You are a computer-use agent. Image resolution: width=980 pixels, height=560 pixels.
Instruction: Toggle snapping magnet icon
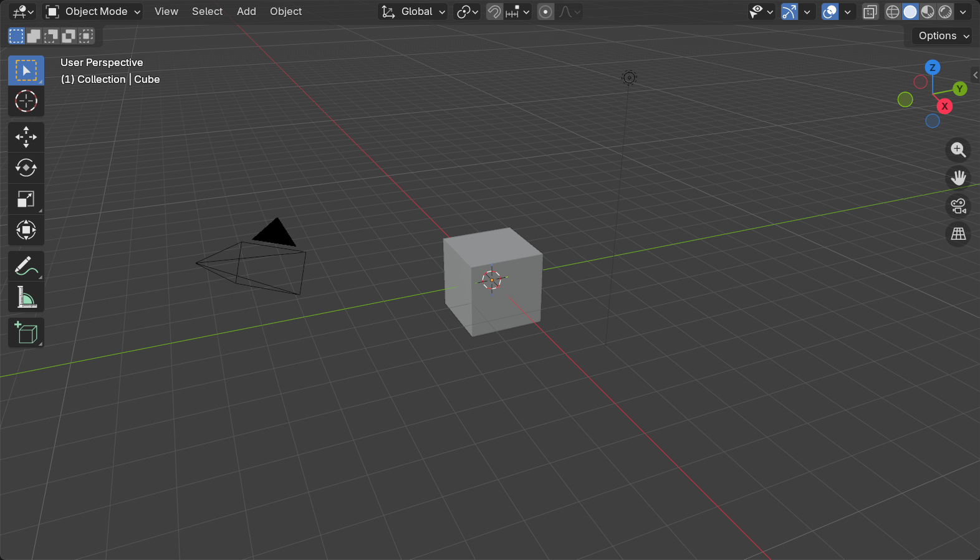coord(494,11)
